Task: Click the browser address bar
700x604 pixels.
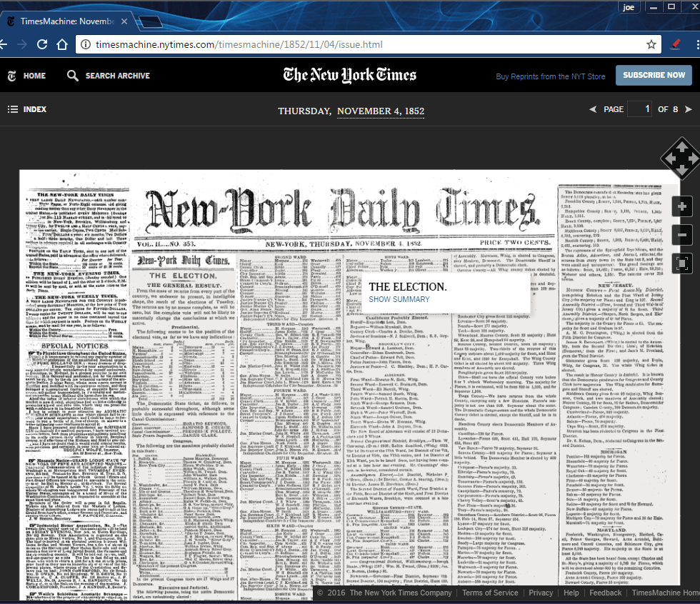Action: [357, 44]
